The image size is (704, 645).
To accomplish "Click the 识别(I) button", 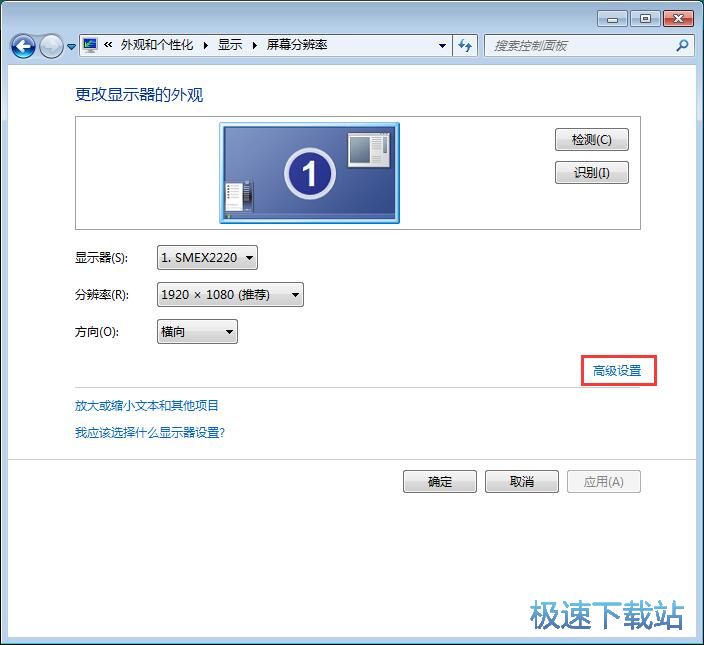I will tap(592, 172).
